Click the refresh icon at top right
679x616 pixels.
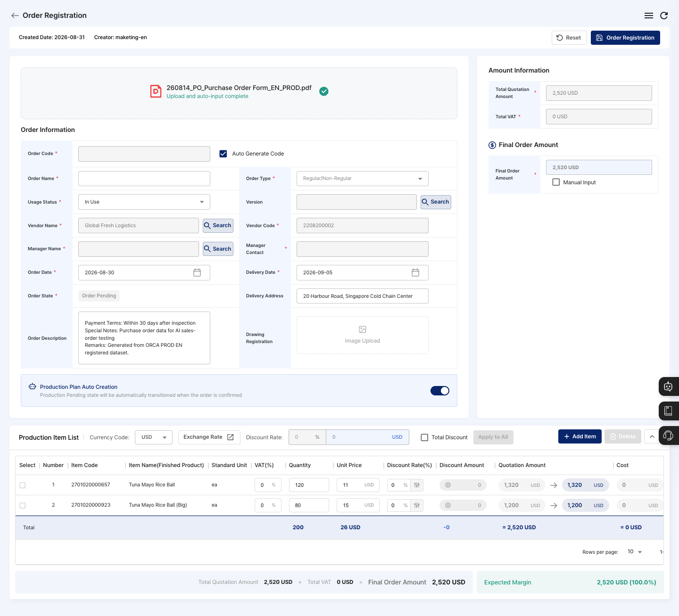click(x=664, y=16)
